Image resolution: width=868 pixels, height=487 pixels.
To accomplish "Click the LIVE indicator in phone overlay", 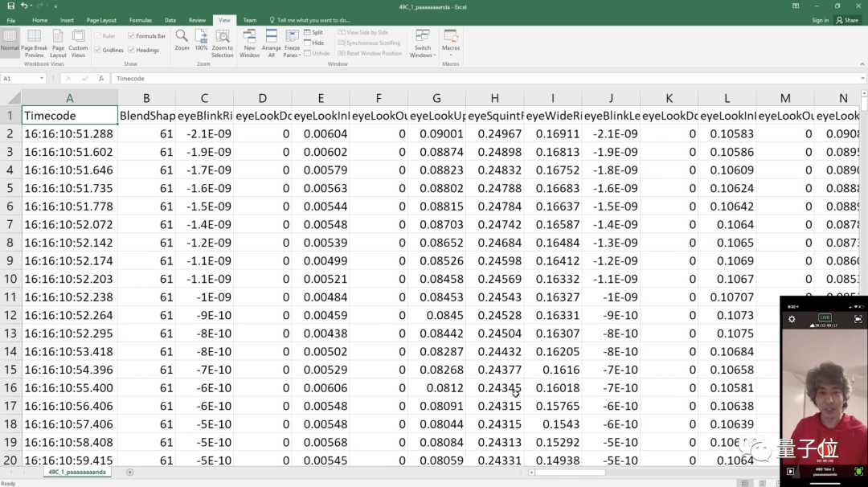I will click(825, 317).
